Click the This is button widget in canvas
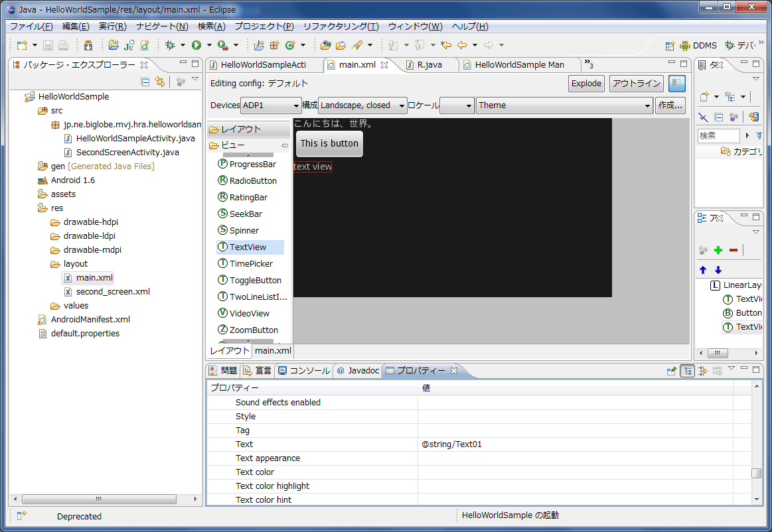 (329, 144)
